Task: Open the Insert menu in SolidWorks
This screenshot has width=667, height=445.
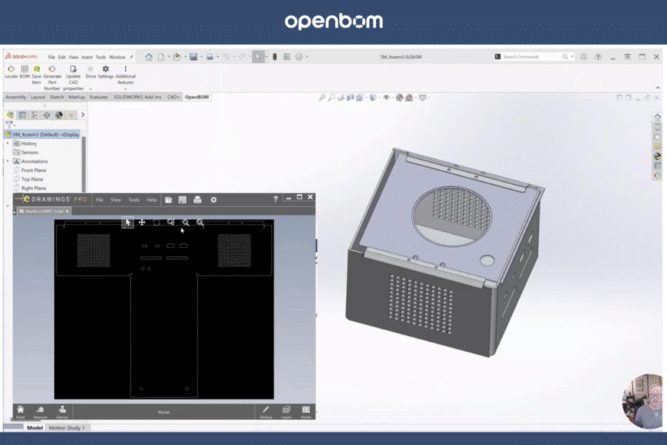Action: [89, 57]
